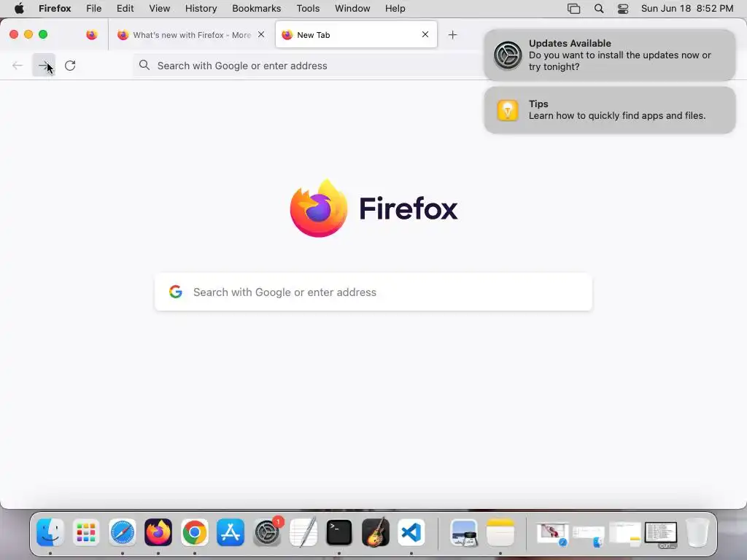Click System Preferences icon in update notification
The image size is (747, 560).
[x=508, y=55]
